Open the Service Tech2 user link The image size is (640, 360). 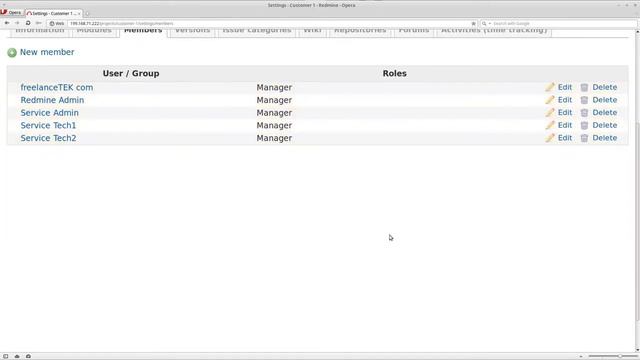[48, 138]
